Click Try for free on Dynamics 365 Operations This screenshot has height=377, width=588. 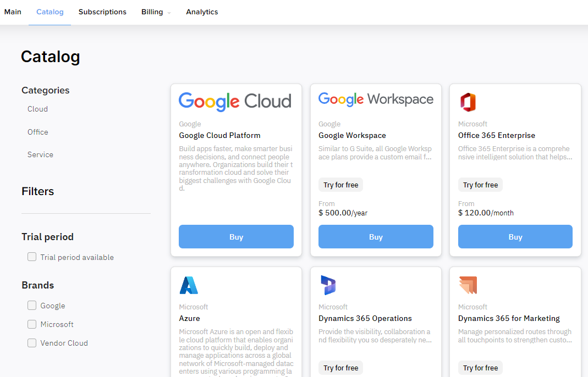coord(341,368)
